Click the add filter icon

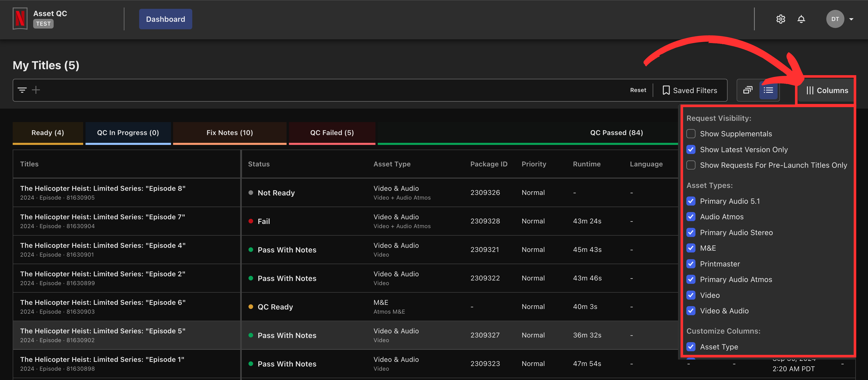[x=36, y=90]
